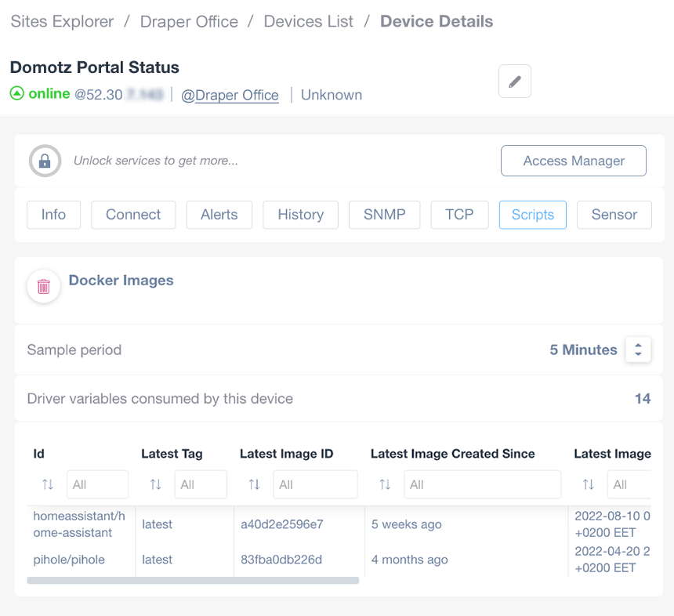The height and width of the screenshot is (616, 674).
Task: Click the Docker Images heading
Action: (x=121, y=281)
